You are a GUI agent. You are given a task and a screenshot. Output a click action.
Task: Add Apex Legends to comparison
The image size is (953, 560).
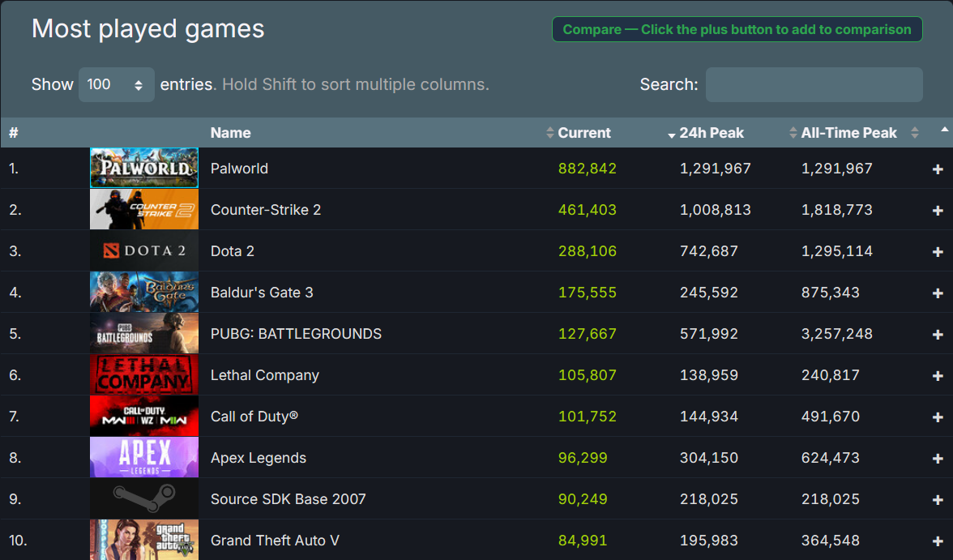[937, 459]
